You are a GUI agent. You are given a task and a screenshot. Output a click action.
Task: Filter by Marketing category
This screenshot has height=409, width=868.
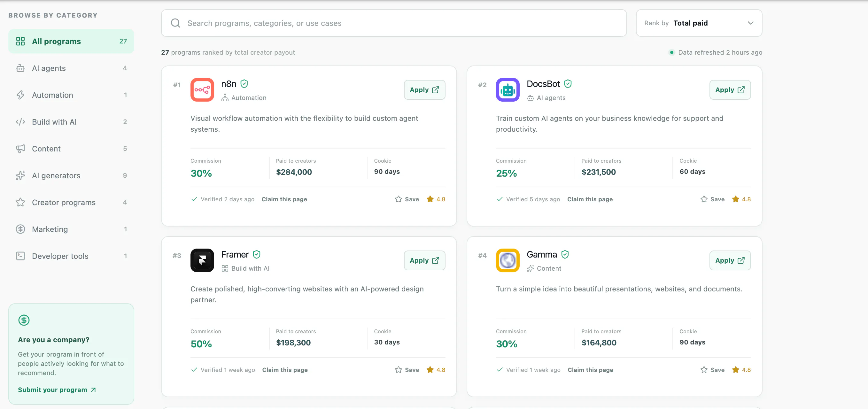pos(71,229)
